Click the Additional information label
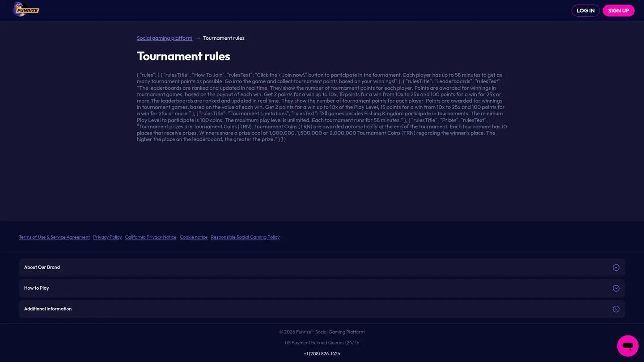The width and height of the screenshot is (644, 362). pyautogui.click(x=48, y=309)
